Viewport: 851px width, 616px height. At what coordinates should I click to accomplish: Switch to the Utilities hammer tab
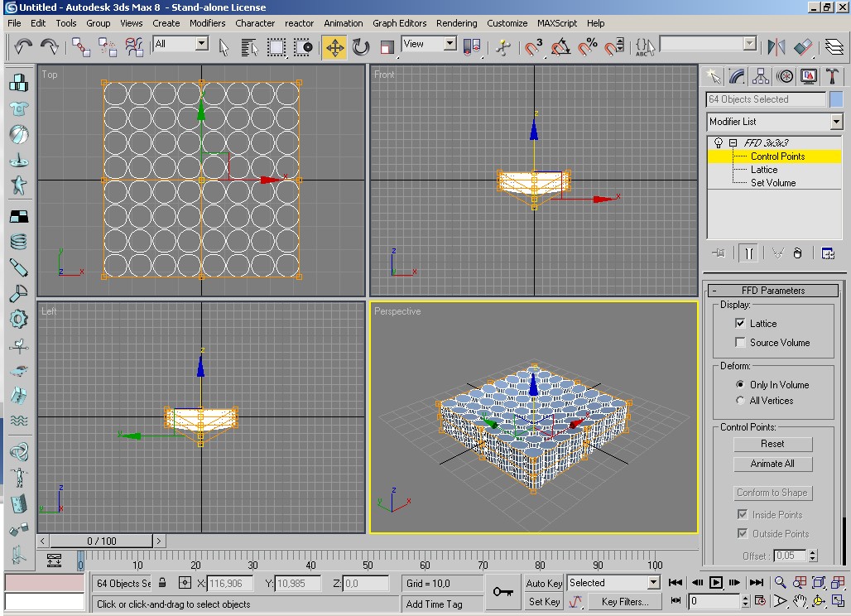click(x=832, y=76)
